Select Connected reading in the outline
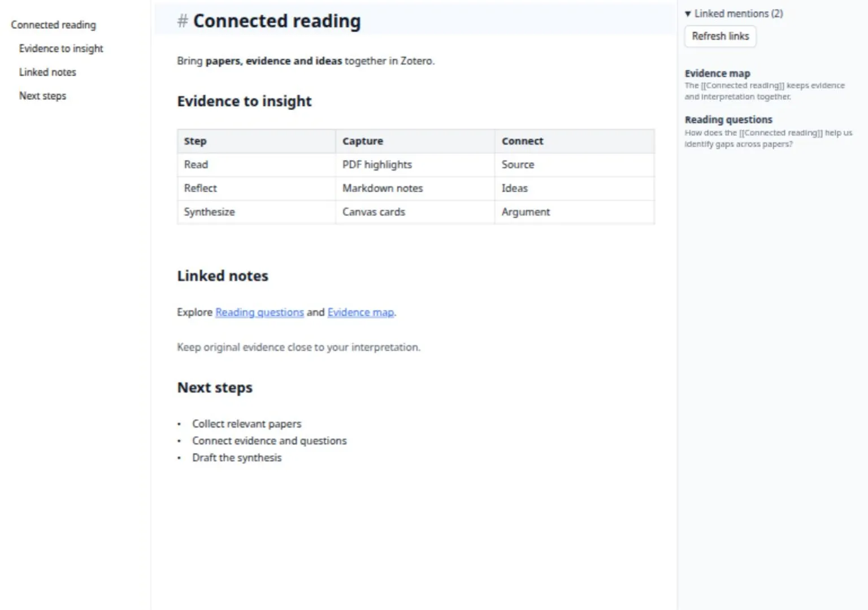Screen dimensions: 868x610 [x=53, y=25]
